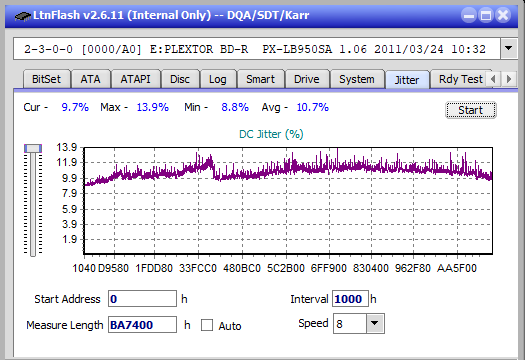The image size is (525, 360).
Task: Click the Cur value 9.7%
Action: coord(75,107)
